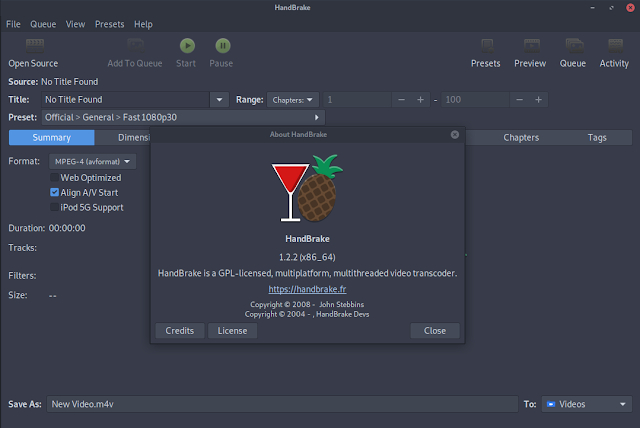Open the Presets menu in menu bar
640x428 pixels.
(x=109, y=24)
